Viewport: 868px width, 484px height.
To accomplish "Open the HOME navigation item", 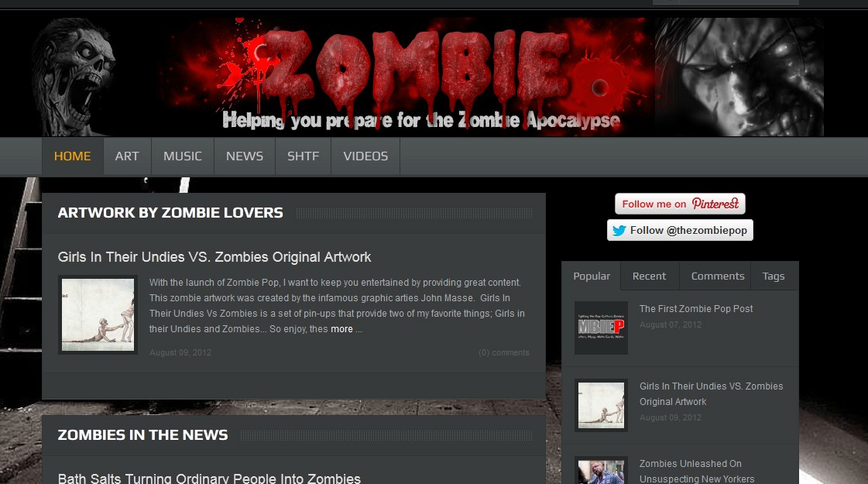I will point(73,156).
